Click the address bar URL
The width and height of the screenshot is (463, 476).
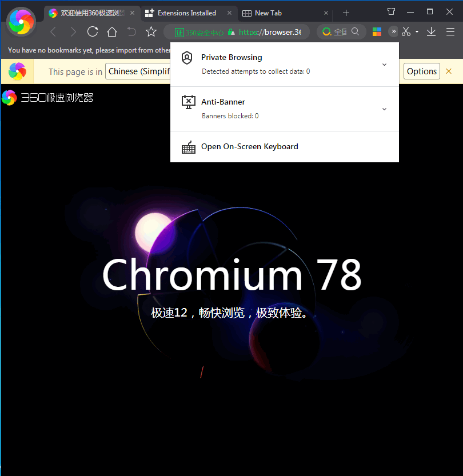click(270, 32)
